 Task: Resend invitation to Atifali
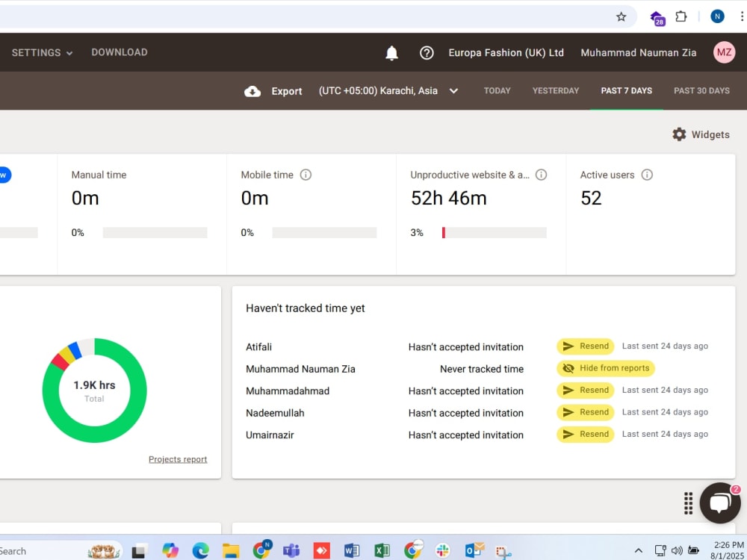(586, 346)
